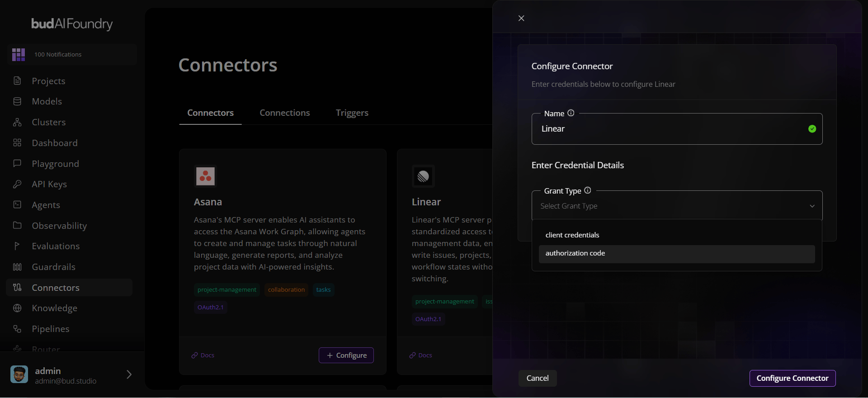Close the Configure Connector panel
The width and height of the screenshot is (868, 398).
[521, 18]
